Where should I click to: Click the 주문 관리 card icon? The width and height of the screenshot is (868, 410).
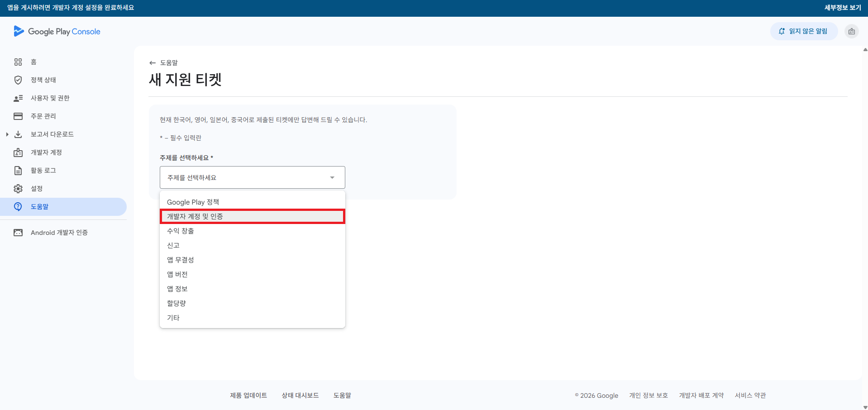18,116
